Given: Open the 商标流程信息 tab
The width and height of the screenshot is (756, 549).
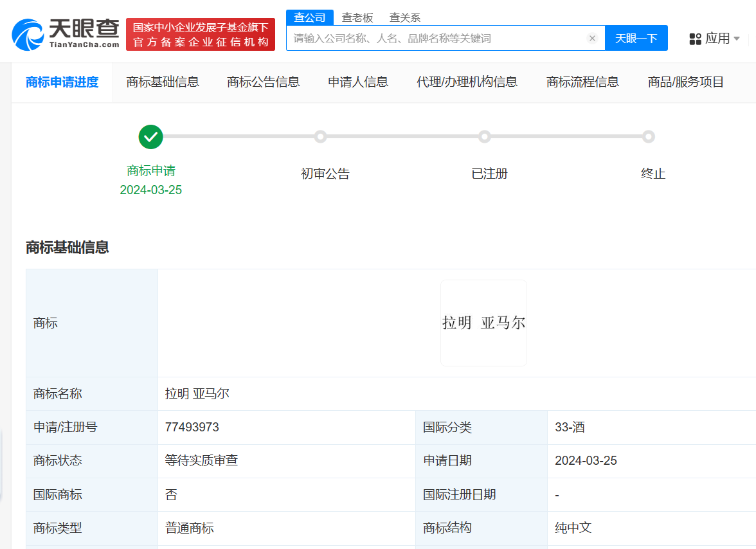Looking at the screenshot, I should coord(582,82).
